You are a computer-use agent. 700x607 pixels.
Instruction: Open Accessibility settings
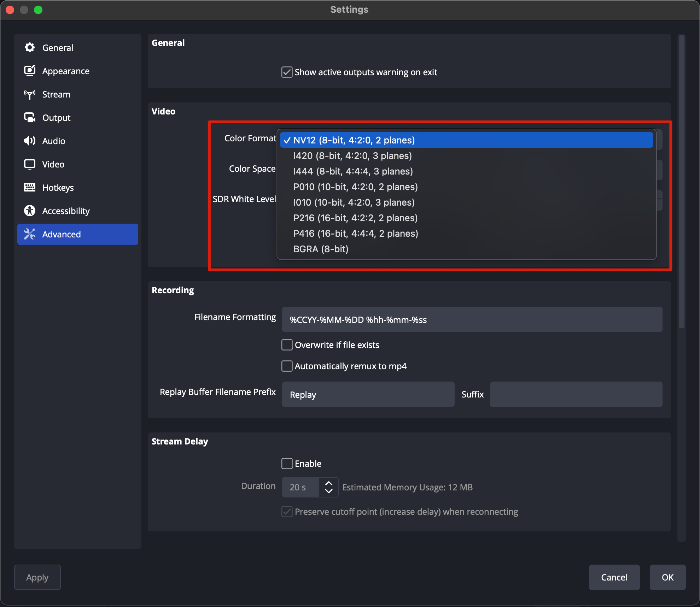point(78,211)
